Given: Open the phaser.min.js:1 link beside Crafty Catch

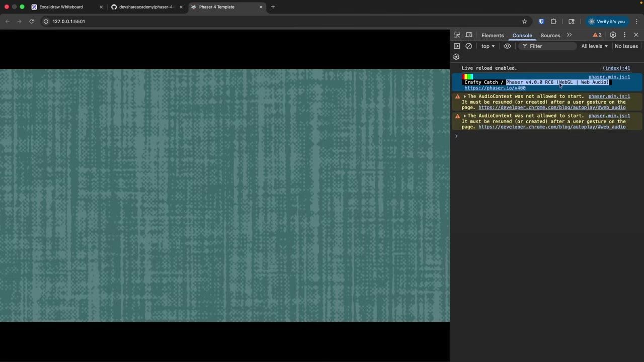Looking at the screenshot, I should pos(609,77).
